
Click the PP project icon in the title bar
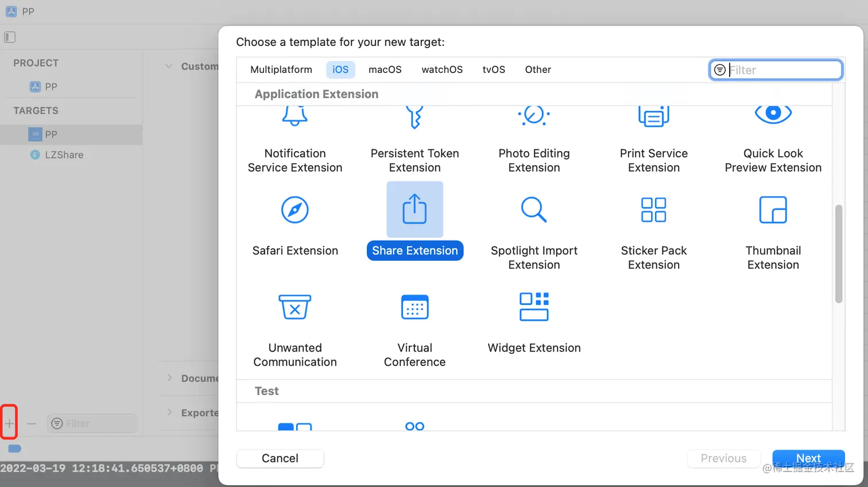11,11
